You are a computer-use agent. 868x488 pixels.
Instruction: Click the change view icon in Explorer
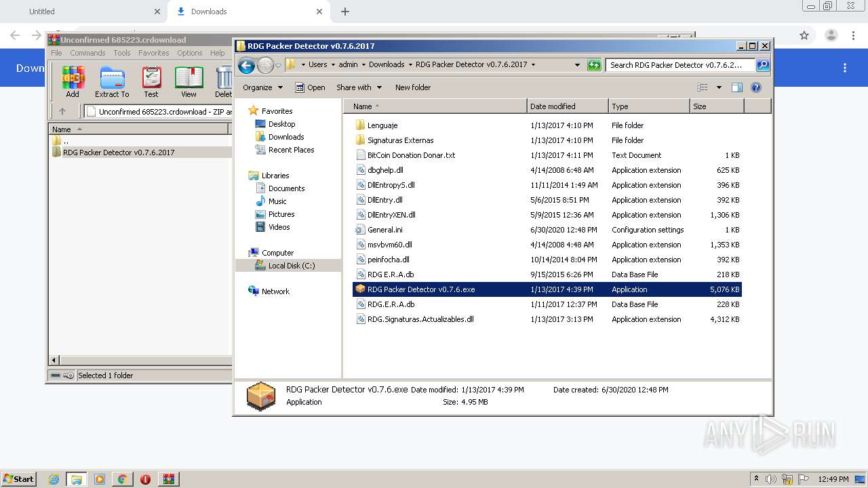pos(703,87)
